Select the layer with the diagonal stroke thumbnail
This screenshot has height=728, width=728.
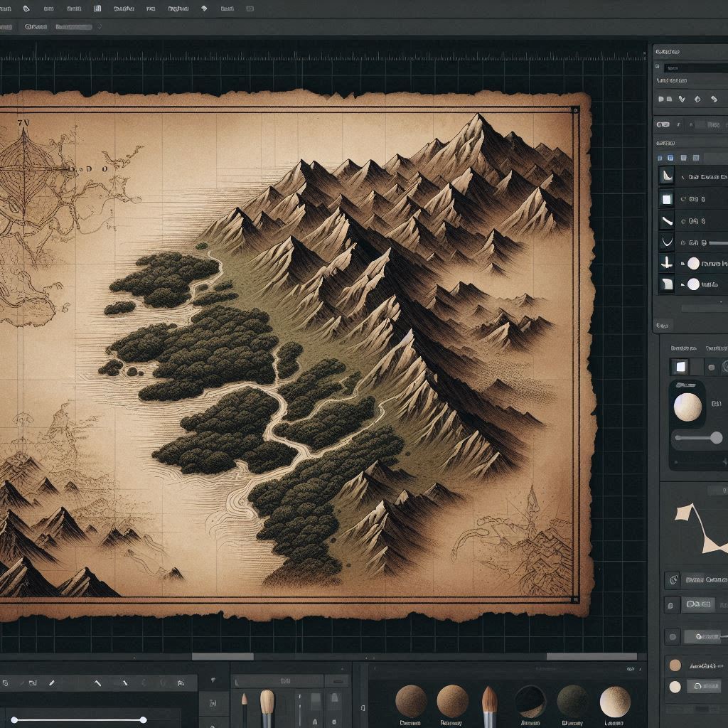point(667,220)
